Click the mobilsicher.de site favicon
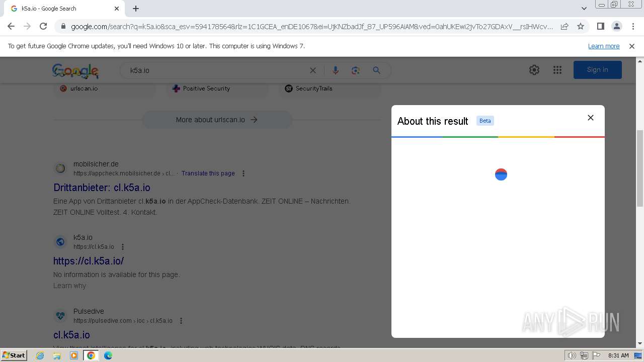 (x=60, y=168)
